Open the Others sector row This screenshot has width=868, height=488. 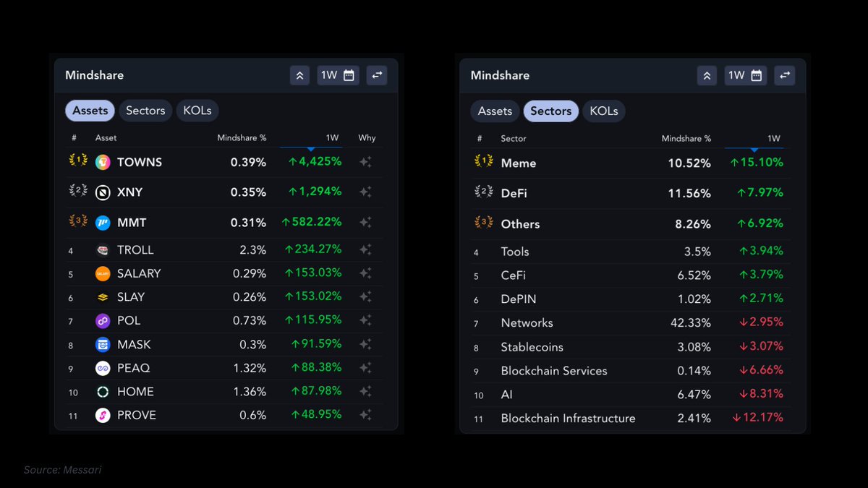[x=631, y=223]
